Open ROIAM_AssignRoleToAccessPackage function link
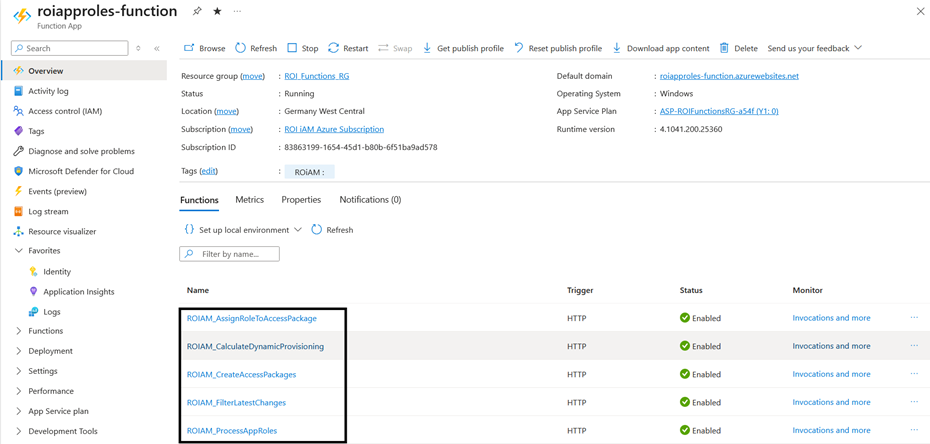The image size is (930, 444). (x=251, y=318)
